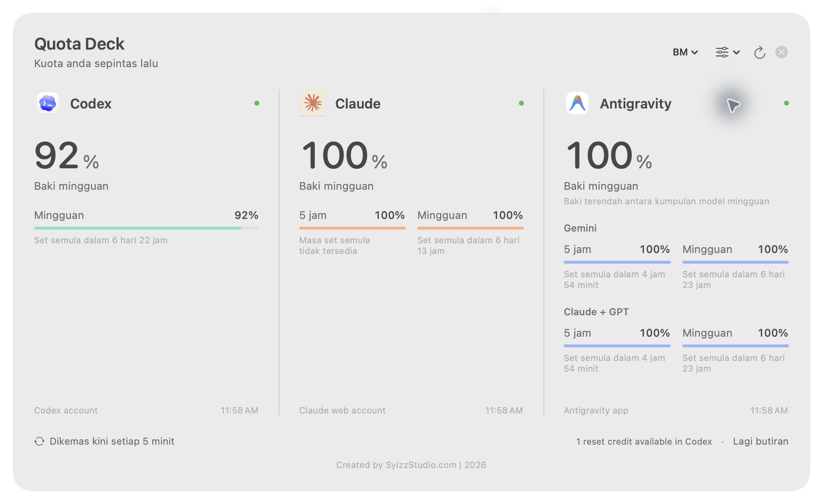Click the Claude + GPT Mingguan progress bar
This screenshot has width=823, height=504.
point(735,345)
